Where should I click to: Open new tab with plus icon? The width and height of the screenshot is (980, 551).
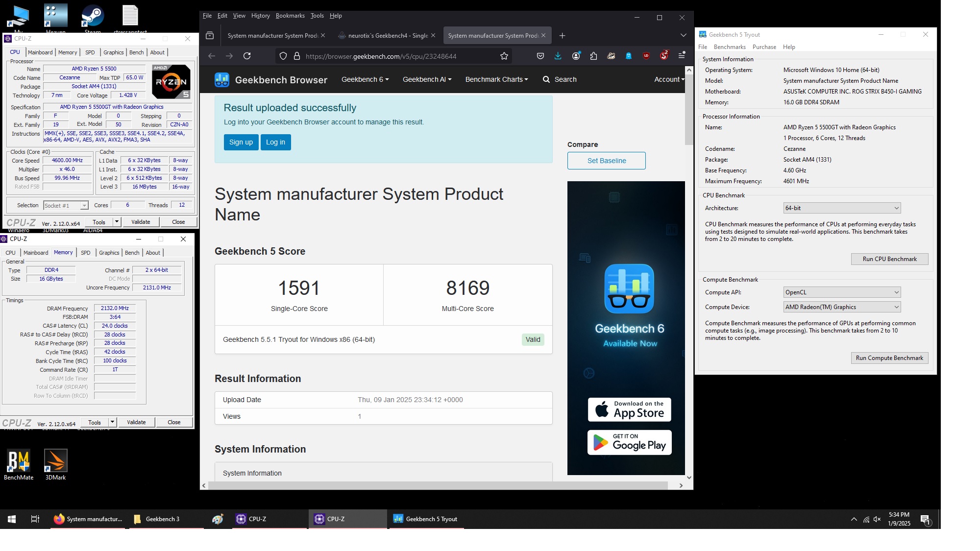click(562, 36)
